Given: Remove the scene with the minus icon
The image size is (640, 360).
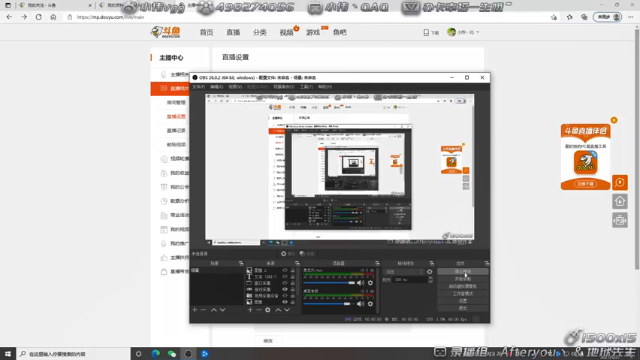Looking at the screenshot, I should coord(203,310).
